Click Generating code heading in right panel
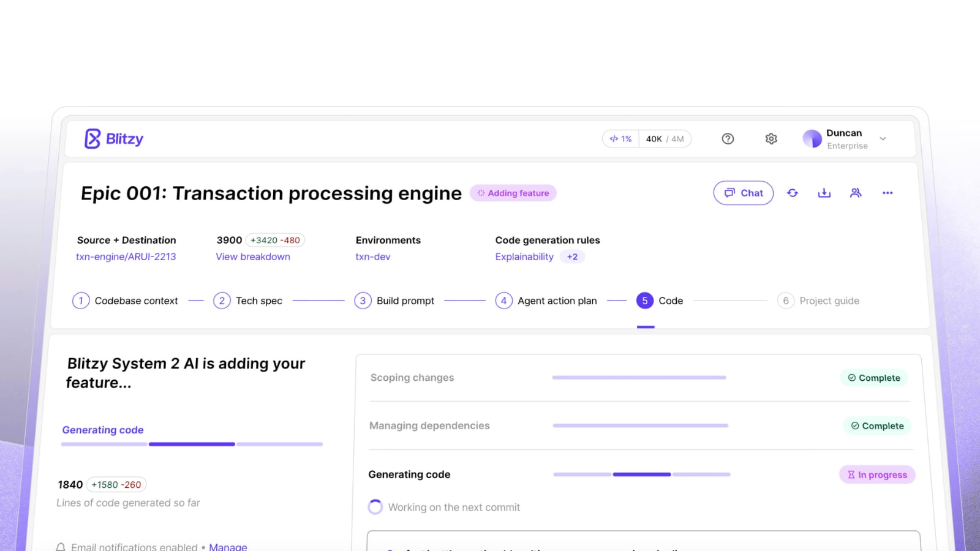The height and width of the screenshot is (551, 980). (409, 474)
